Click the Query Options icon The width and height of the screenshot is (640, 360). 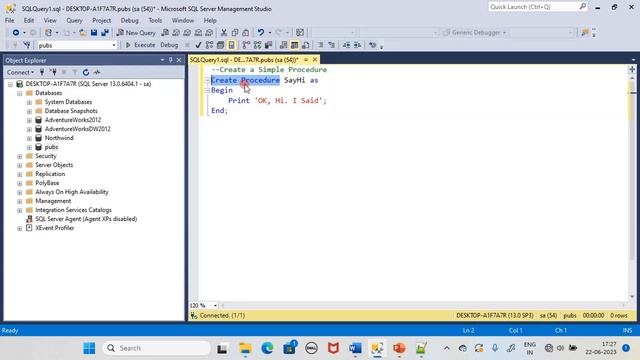click(x=220, y=45)
